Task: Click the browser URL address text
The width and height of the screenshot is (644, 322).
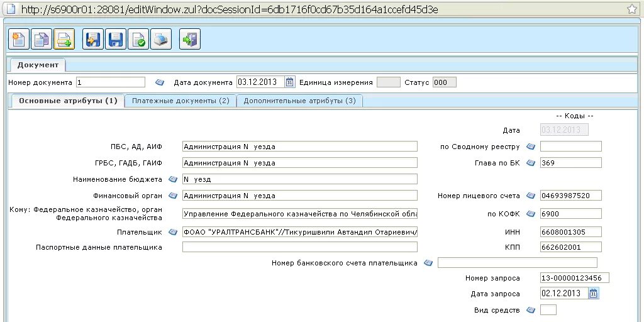Action: click(x=230, y=9)
